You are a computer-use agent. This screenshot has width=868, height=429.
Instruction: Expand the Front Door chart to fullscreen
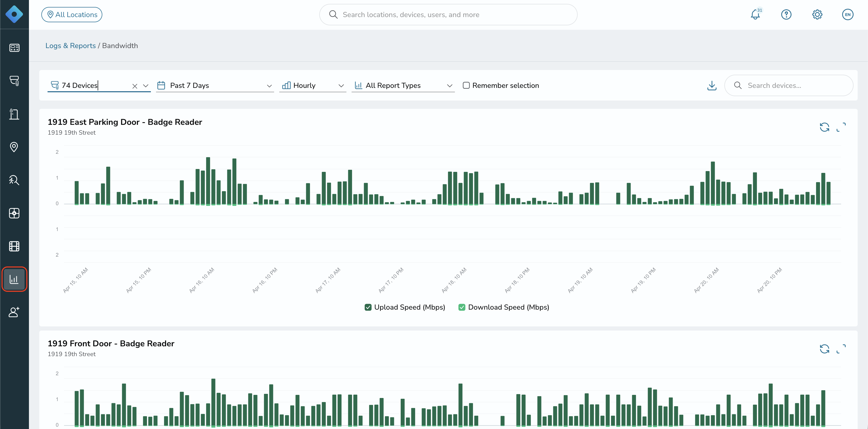point(841,348)
